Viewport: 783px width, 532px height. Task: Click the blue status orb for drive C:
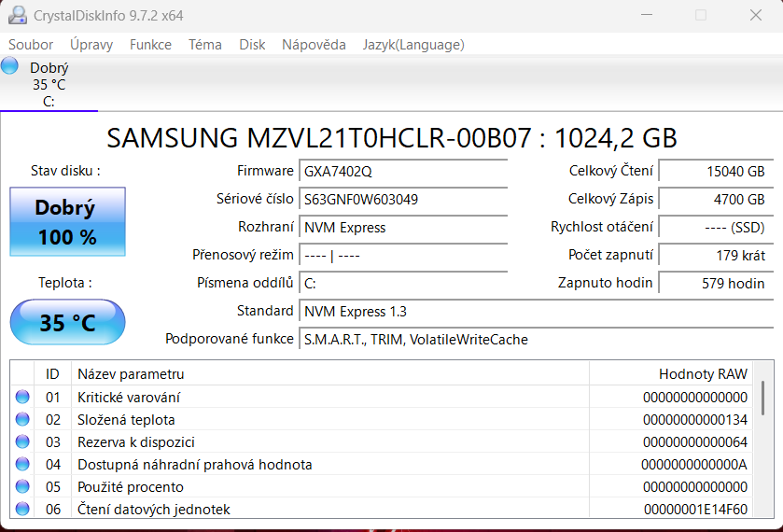(9, 65)
